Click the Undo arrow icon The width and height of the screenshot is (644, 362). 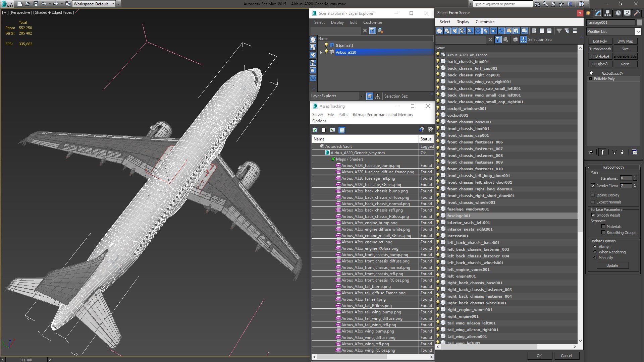(x=44, y=4)
